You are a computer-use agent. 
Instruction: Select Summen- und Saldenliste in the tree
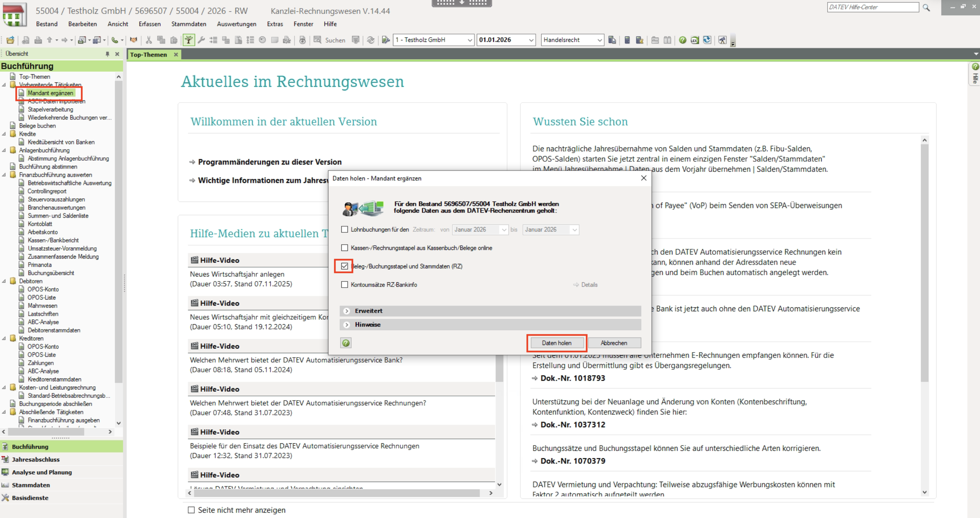click(58, 216)
